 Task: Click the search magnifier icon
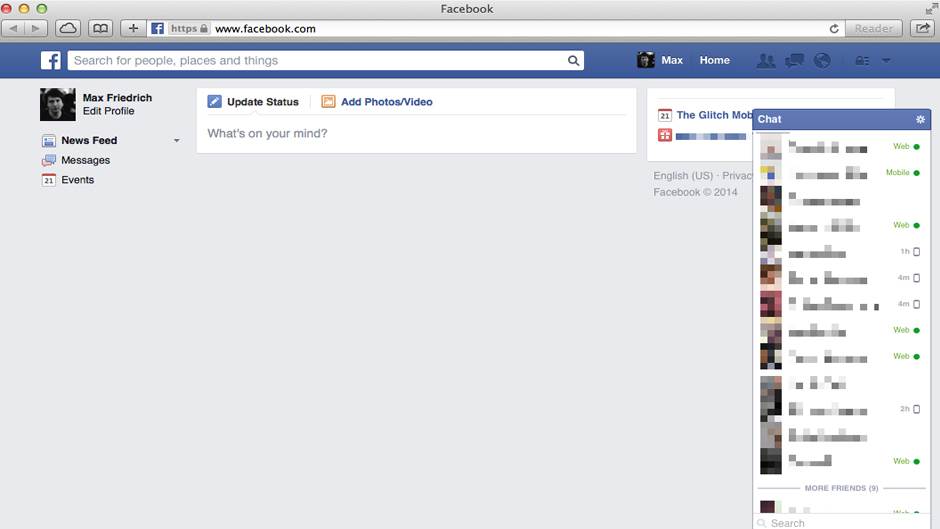(574, 61)
